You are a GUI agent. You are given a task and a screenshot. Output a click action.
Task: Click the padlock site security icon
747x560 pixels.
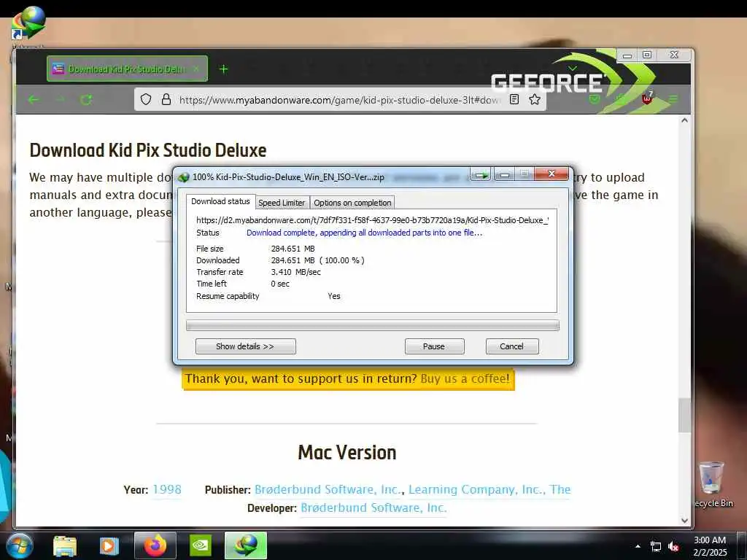[166, 99]
